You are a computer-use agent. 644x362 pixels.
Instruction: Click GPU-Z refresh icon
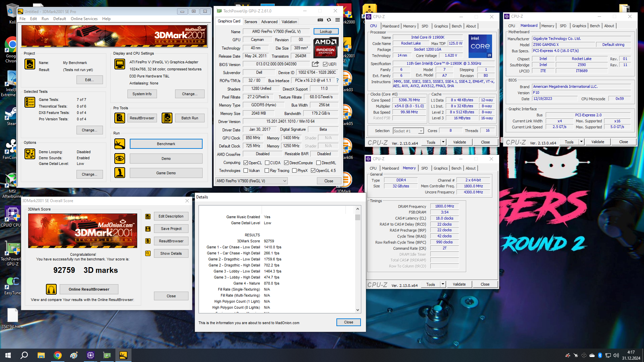329,20
